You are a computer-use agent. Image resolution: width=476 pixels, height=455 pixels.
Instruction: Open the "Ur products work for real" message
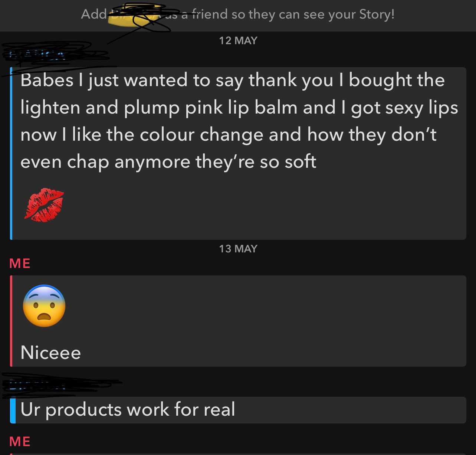(128, 410)
